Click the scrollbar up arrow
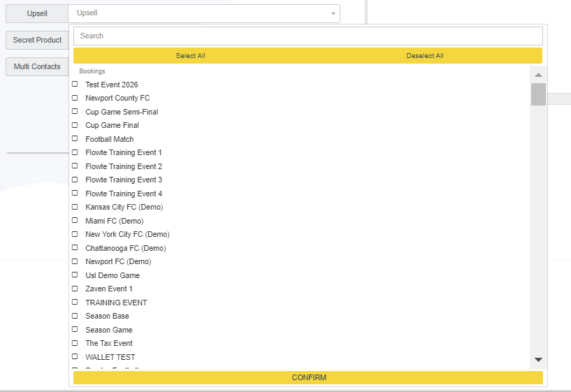This screenshot has height=392, width=571. click(538, 75)
